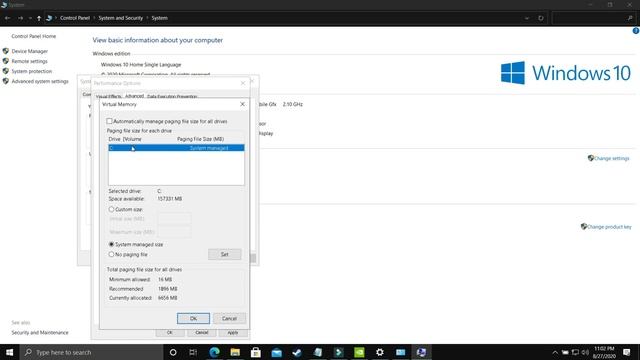Click Cancel in Performance Options window
The image size is (640, 360).
click(202, 333)
